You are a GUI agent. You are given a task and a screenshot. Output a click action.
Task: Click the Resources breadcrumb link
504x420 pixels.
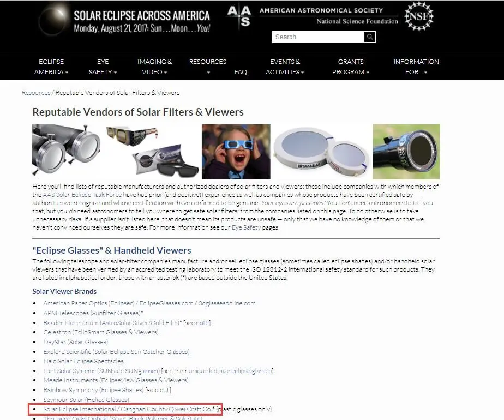(x=36, y=93)
